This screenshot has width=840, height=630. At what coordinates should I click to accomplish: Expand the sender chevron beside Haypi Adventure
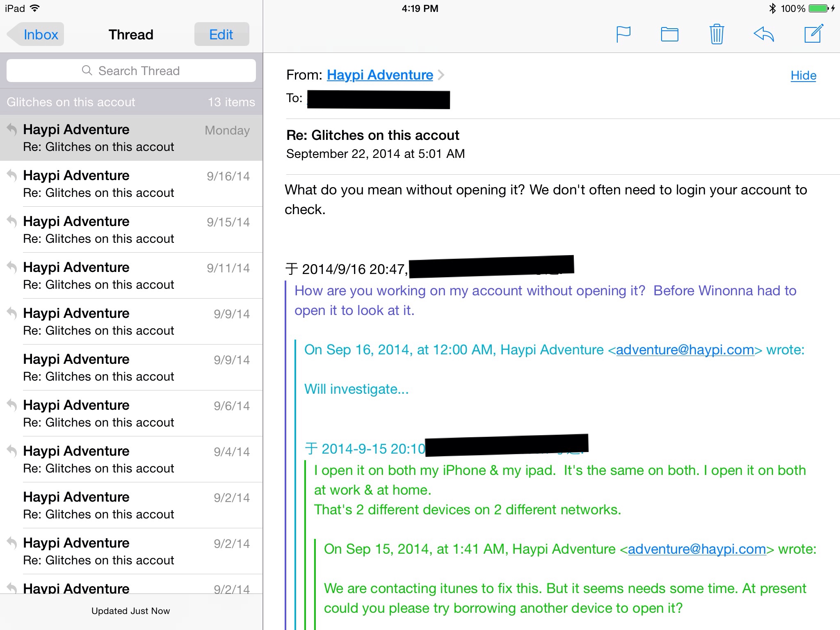coord(441,75)
